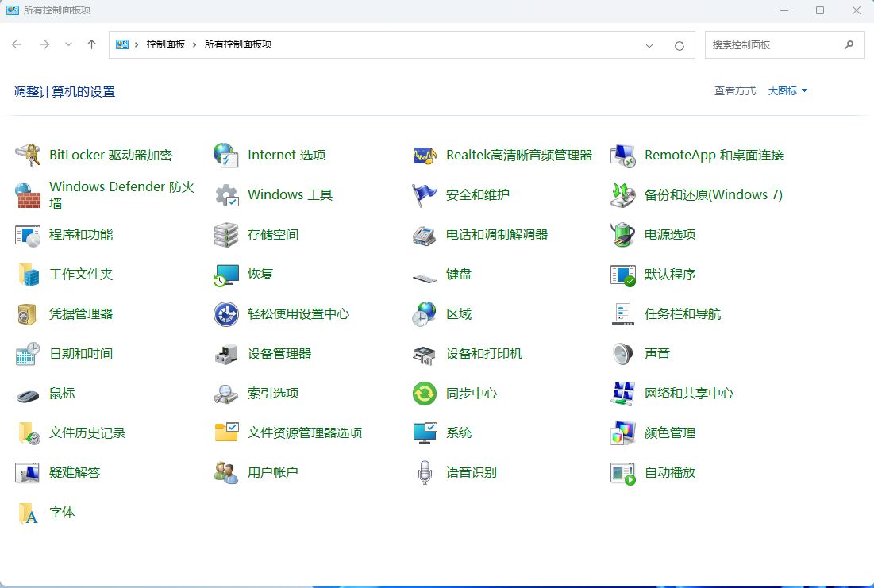Open the 凭据管理器 safe icon
Viewport: 874px width, 588px height.
pos(28,313)
